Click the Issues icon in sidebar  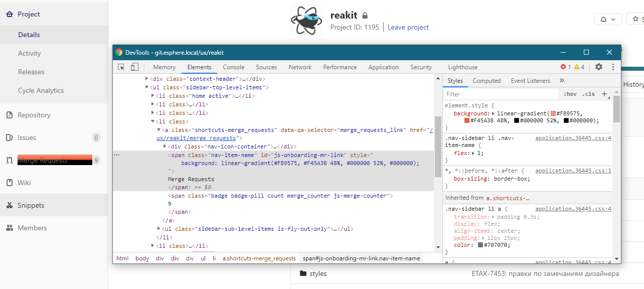click(9, 137)
